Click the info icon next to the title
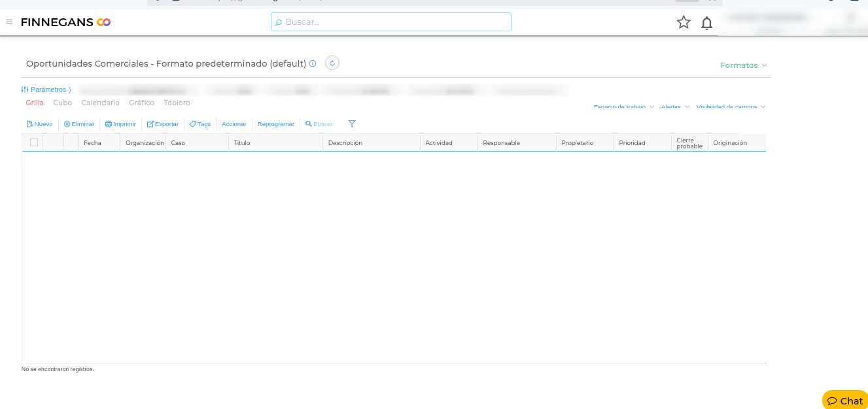This screenshot has width=868, height=409. click(313, 63)
